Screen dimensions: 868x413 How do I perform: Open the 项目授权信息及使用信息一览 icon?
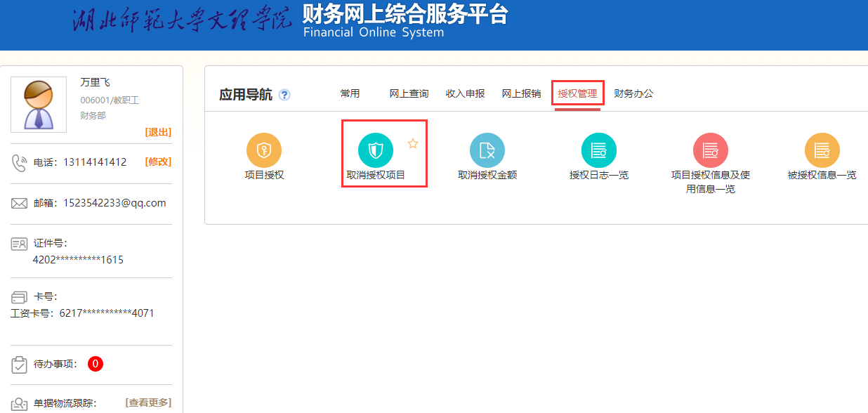[711, 150]
